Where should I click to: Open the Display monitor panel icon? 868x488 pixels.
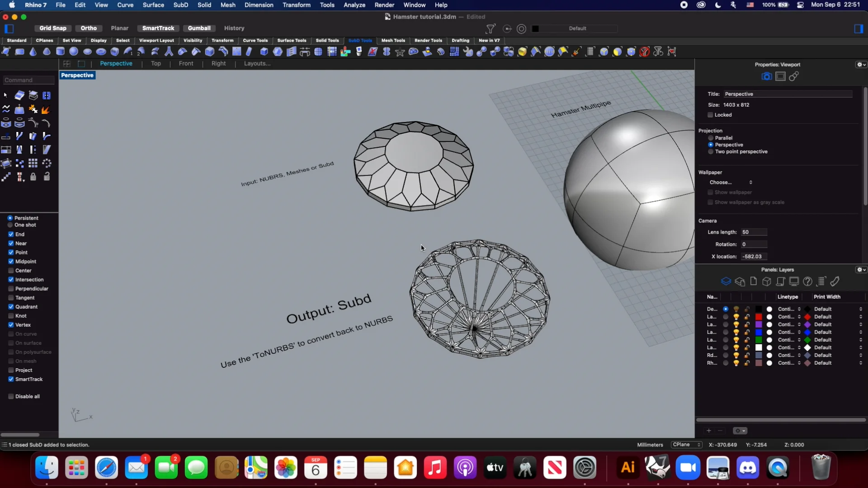[794, 282]
